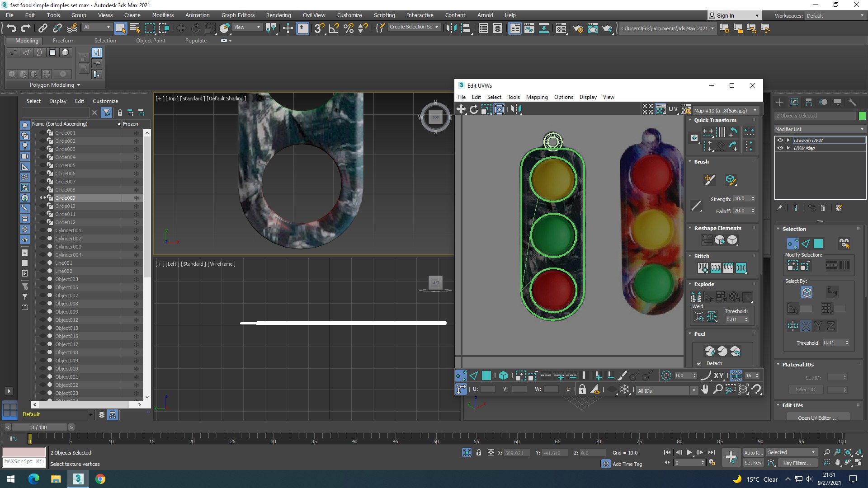
Task: Click the Key Filters button
Action: pyautogui.click(x=797, y=463)
